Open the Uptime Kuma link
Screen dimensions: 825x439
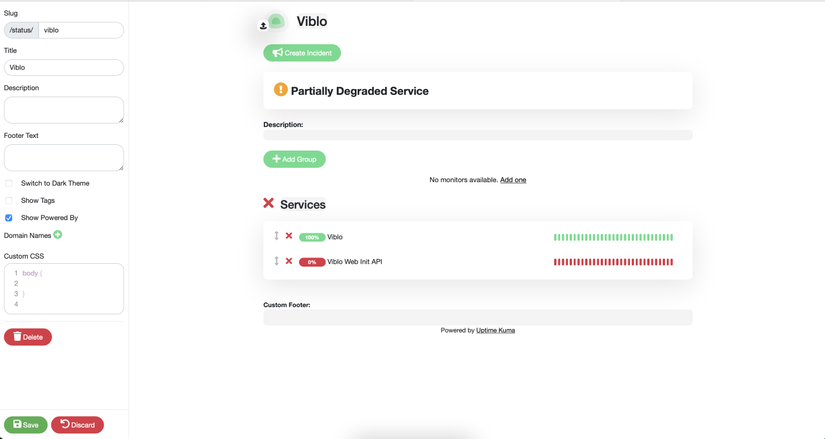pos(496,331)
